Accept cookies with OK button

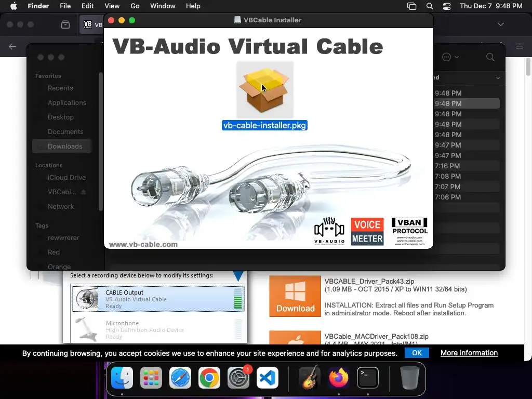point(417,353)
